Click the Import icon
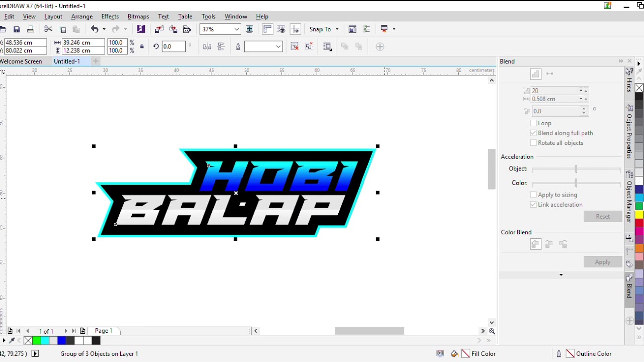The height and width of the screenshot is (362, 644). tap(159, 29)
